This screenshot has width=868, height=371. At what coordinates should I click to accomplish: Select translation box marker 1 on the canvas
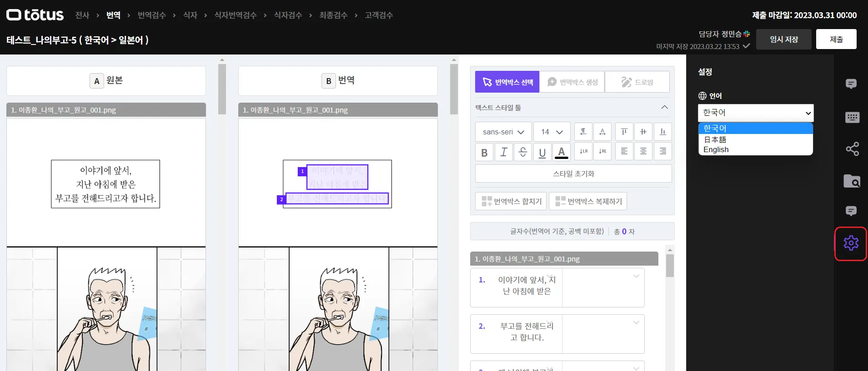click(302, 172)
